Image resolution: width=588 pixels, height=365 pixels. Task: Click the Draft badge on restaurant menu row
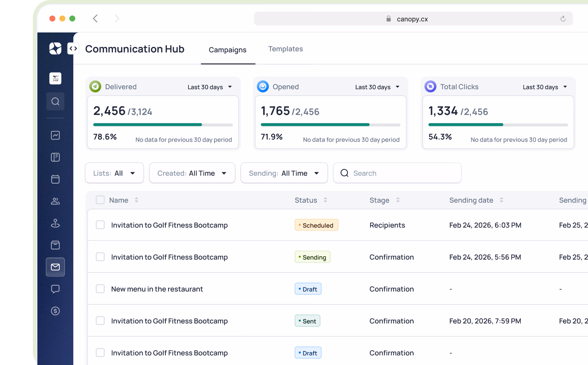point(308,289)
